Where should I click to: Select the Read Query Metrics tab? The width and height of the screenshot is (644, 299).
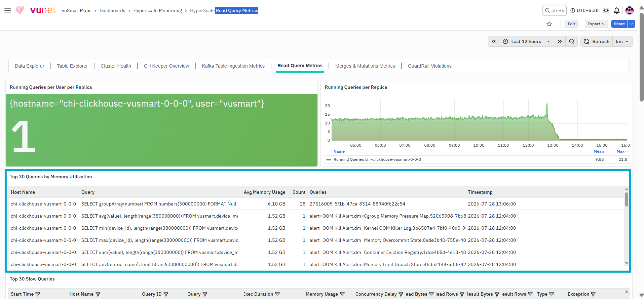point(300,66)
